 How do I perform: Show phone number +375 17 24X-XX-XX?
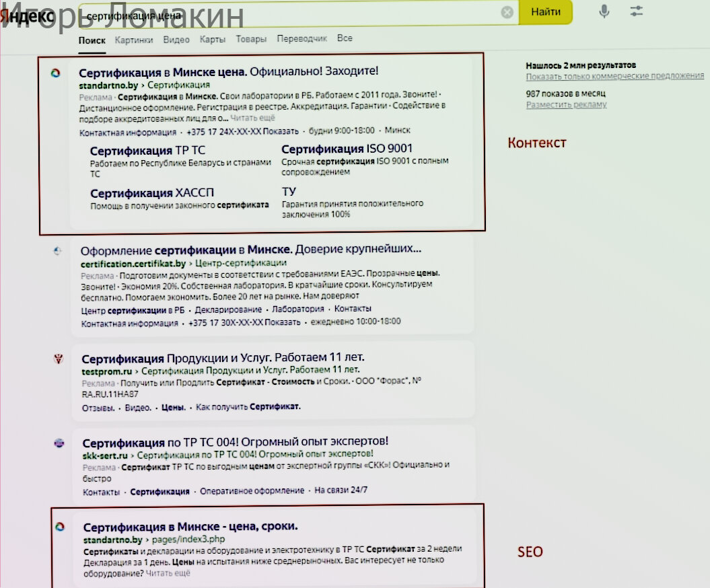pos(243,131)
